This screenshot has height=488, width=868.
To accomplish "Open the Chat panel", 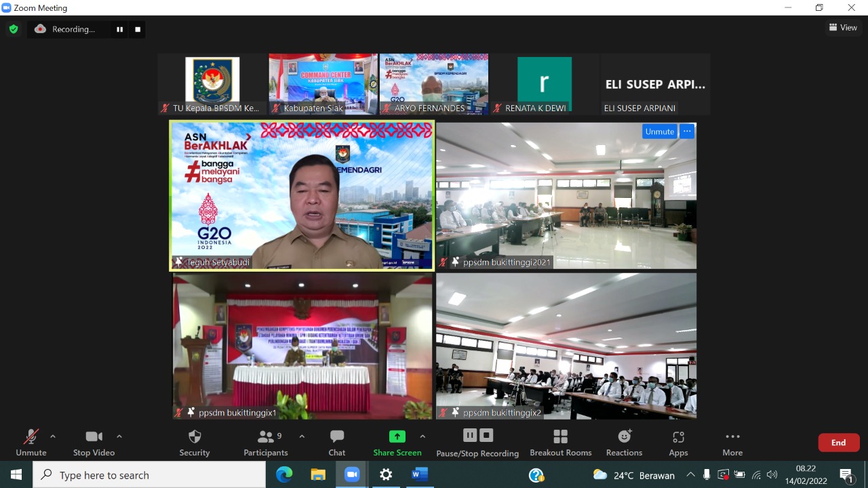I will click(337, 437).
